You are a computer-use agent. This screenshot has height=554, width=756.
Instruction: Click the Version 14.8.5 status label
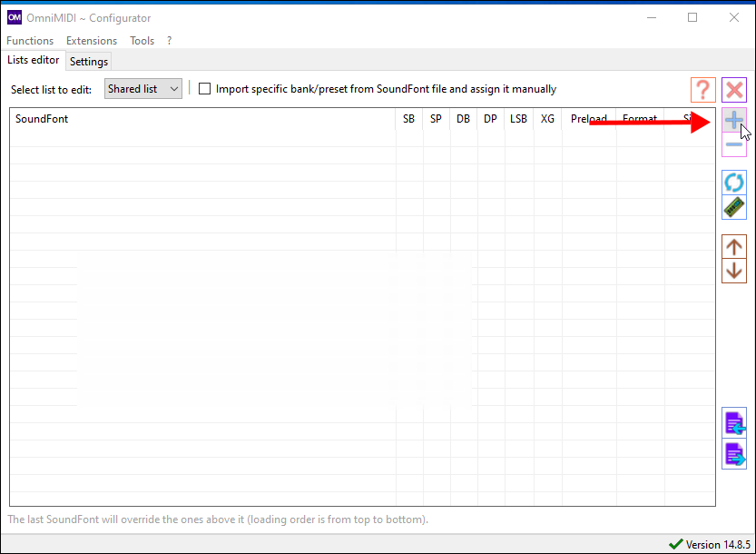(716, 545)
